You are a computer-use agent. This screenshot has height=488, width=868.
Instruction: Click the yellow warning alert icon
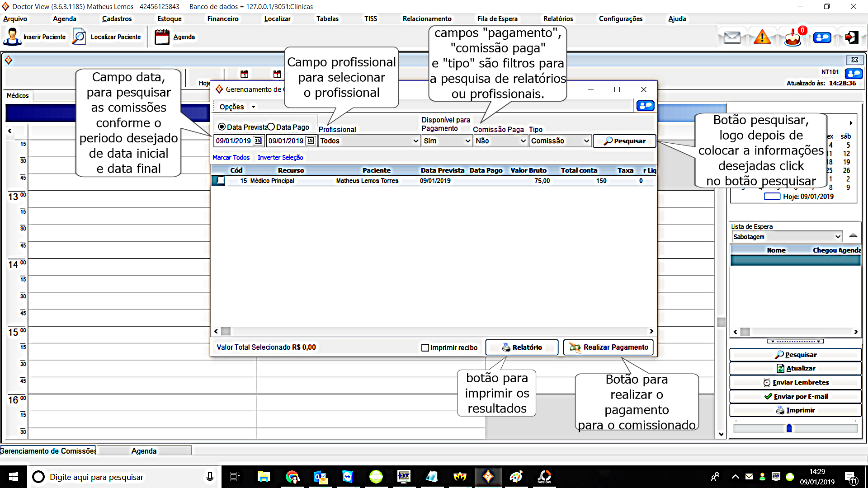pyautogui.click(x=762, y=37)
